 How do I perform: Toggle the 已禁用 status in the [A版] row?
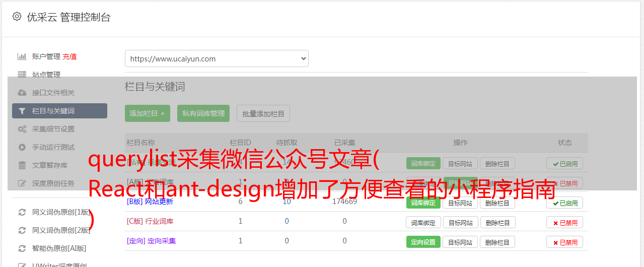564,183
